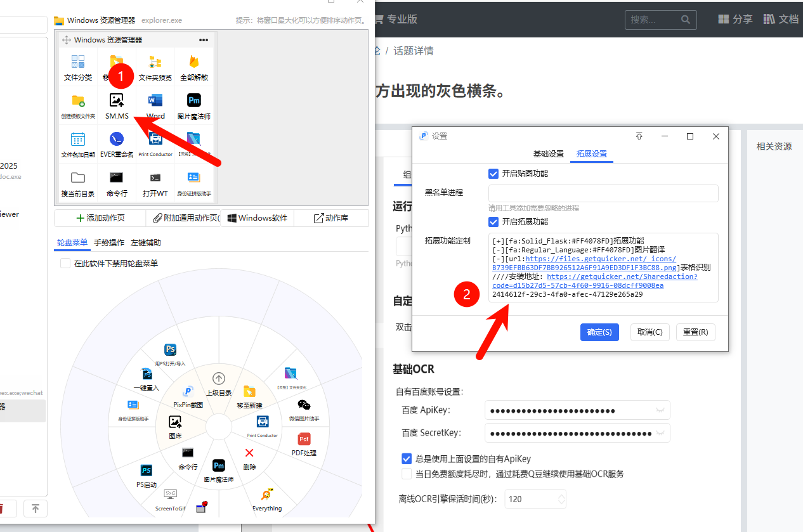Adjust 离线OCR引擎保活时间 spinner arrows
The height and width of the screenshot is (532, 803).
pos(561,499)
